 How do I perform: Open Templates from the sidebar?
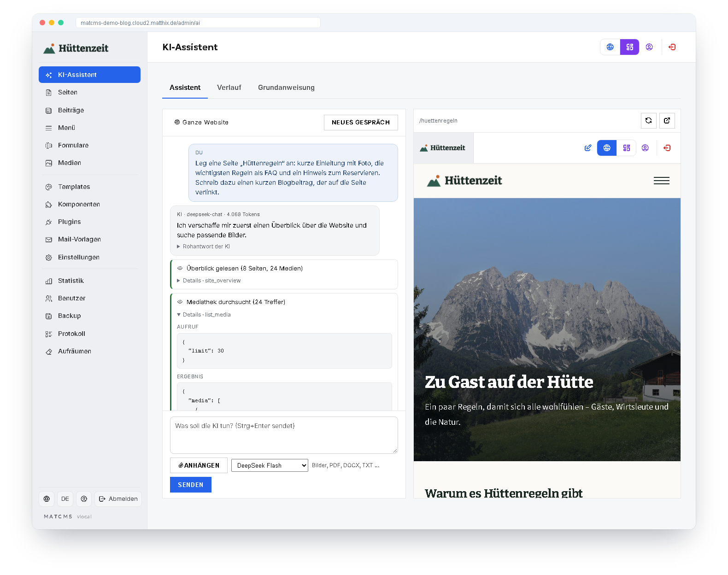pos(89,187)
